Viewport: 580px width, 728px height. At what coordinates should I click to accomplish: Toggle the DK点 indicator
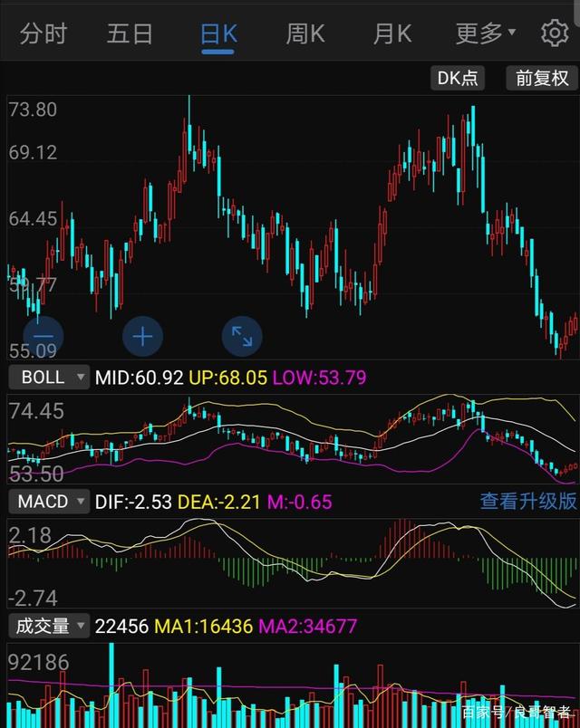458,78
